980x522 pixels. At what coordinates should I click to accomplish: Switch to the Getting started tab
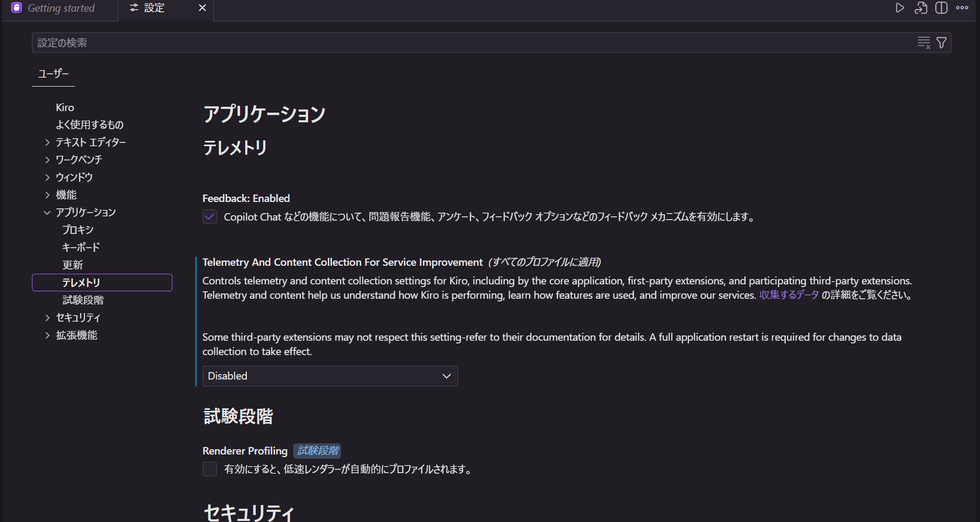61,8
